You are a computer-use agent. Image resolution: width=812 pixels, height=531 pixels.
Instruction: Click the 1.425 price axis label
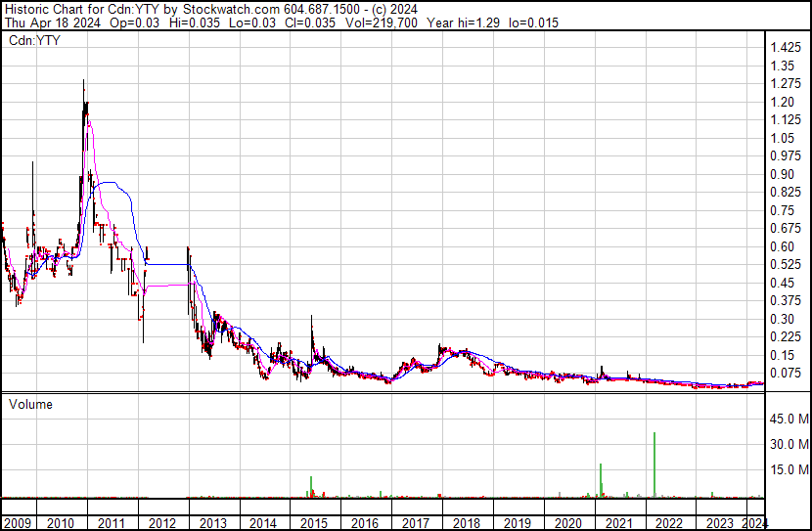[786, 48]
